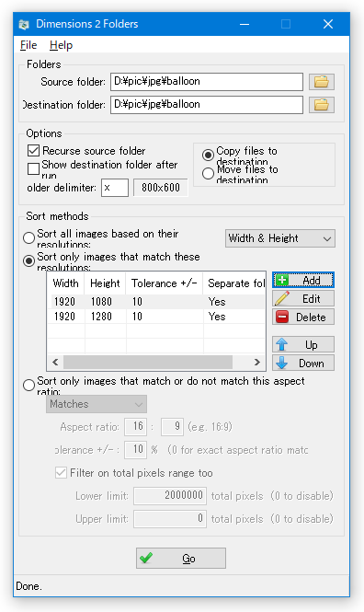This screenshot has width=364, height=612.
Task: Select the 1920 x 1280 resolution row
Action: click(156, 317)
